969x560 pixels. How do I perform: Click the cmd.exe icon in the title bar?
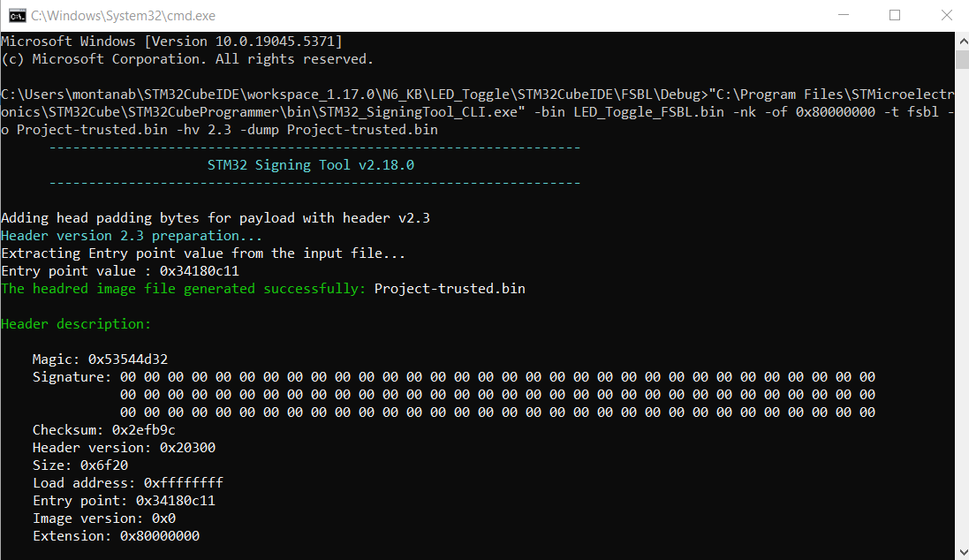15,15
